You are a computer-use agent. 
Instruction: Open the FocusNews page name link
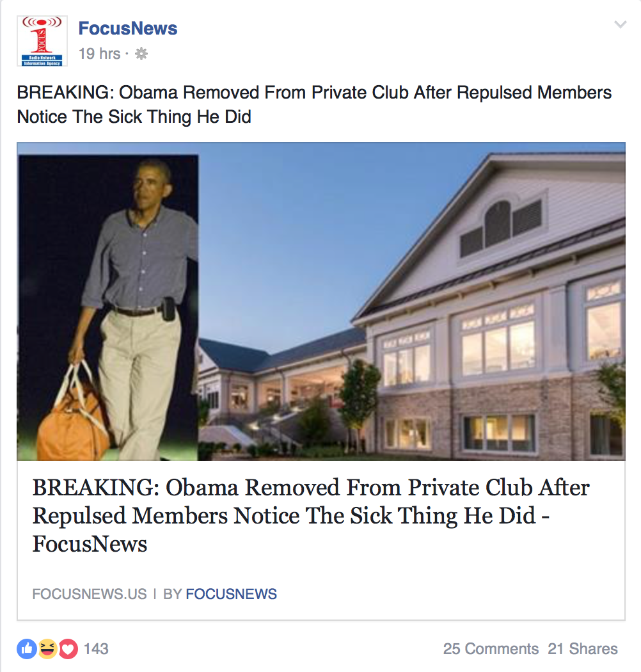tap(128, 28)
